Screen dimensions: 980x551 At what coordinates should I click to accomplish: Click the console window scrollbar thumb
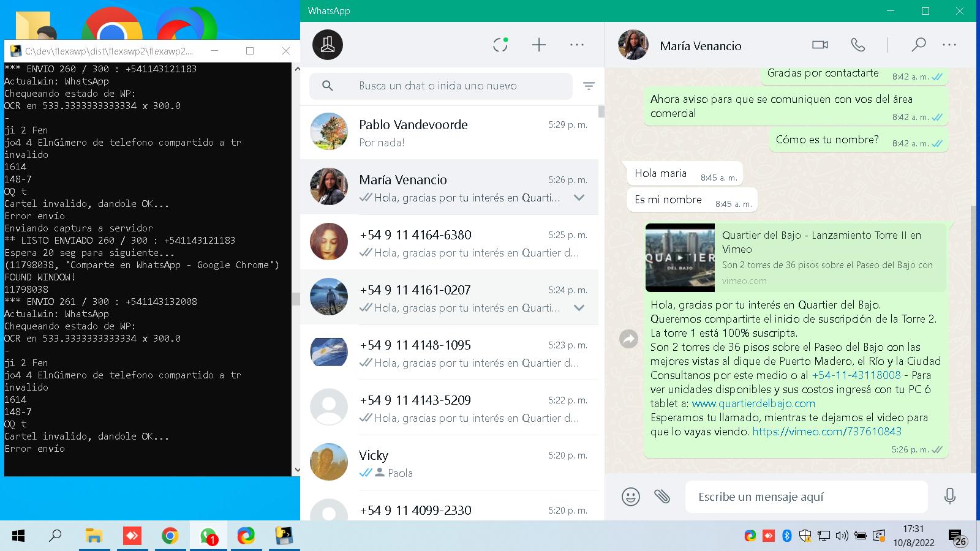pos(296,299)
